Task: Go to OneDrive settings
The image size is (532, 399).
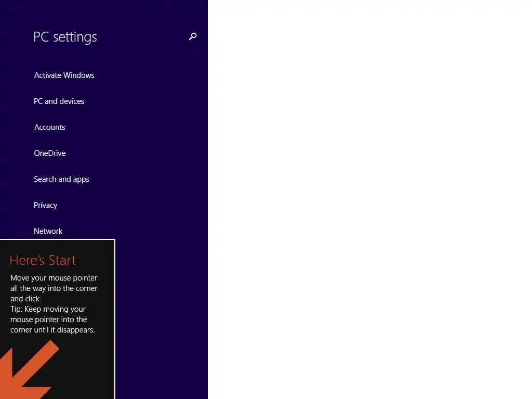Action: 50,153
